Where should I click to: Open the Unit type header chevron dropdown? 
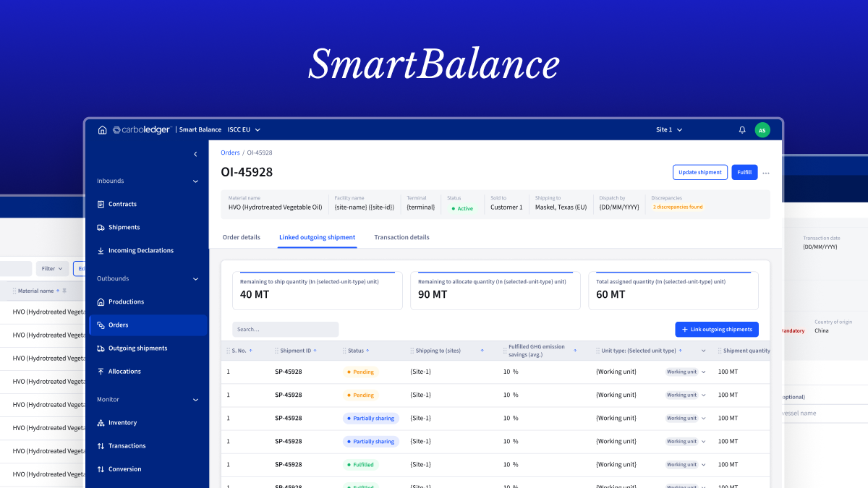pos(703,351)
